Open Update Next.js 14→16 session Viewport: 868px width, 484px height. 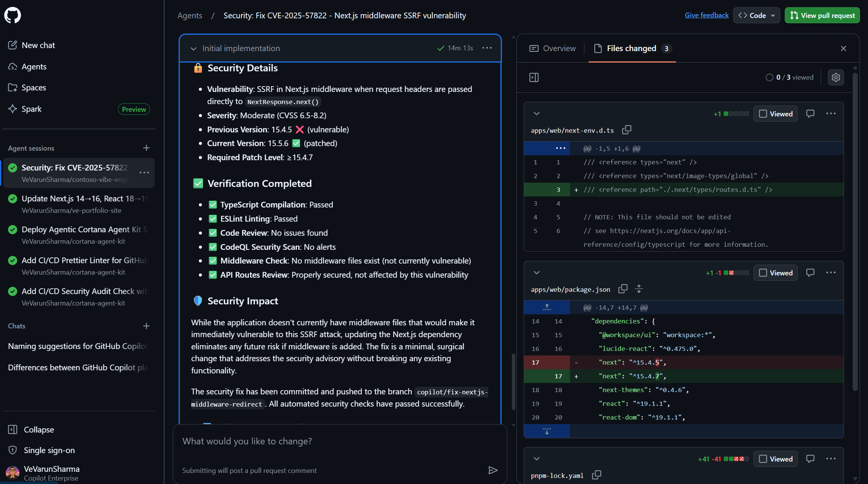click(79, 204)
